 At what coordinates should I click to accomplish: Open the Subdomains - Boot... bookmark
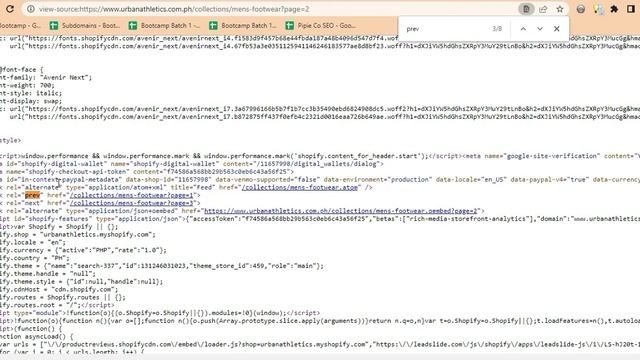(x=85, y=25)
